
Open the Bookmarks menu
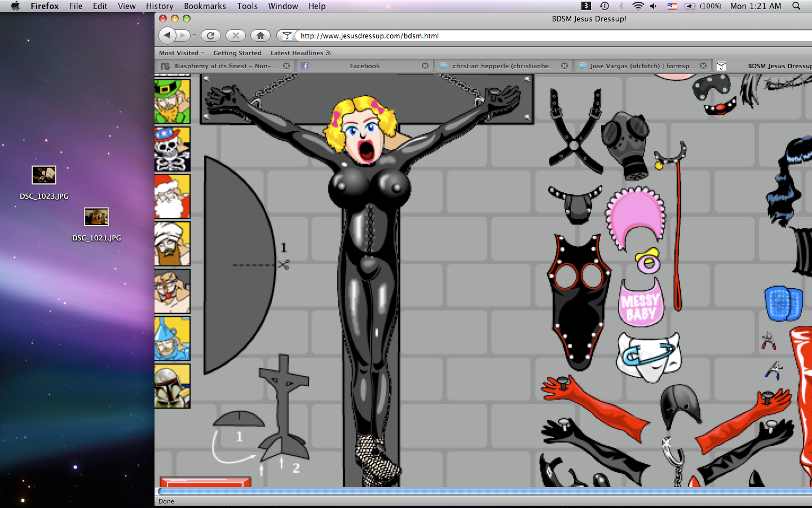pyautogui.click(x=205, y=6)
